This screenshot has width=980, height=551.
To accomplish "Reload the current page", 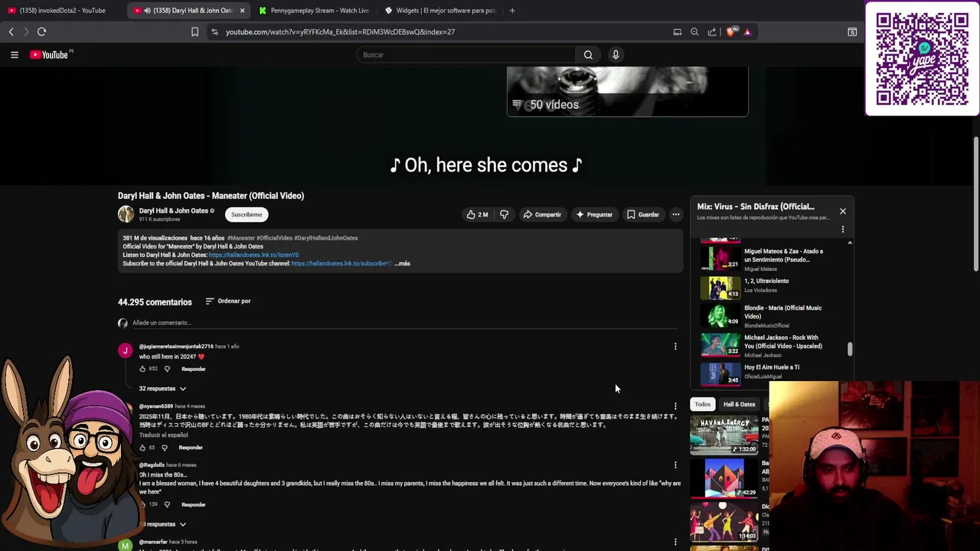I will [x=41, y=31].
